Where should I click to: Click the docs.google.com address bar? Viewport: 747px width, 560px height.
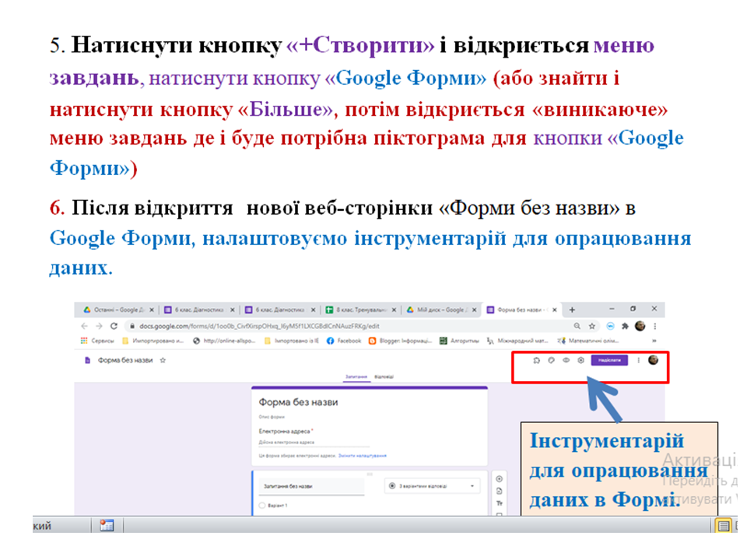click(x=348, y=326)
